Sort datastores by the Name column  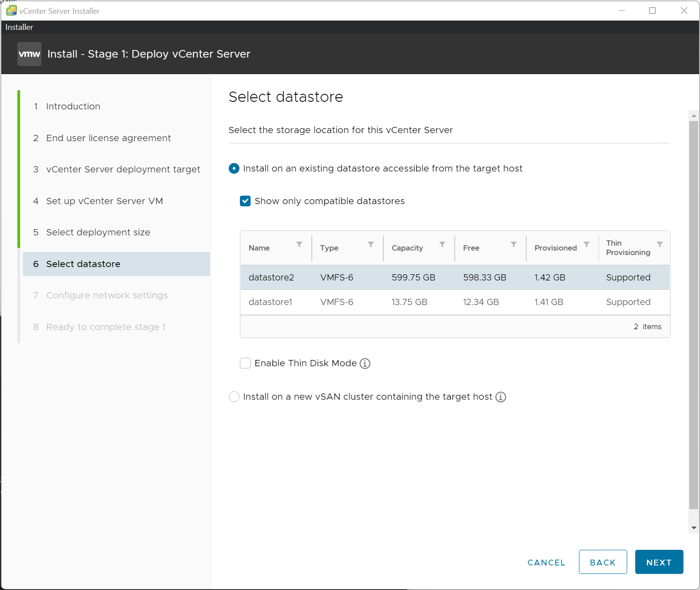point(259,248)
